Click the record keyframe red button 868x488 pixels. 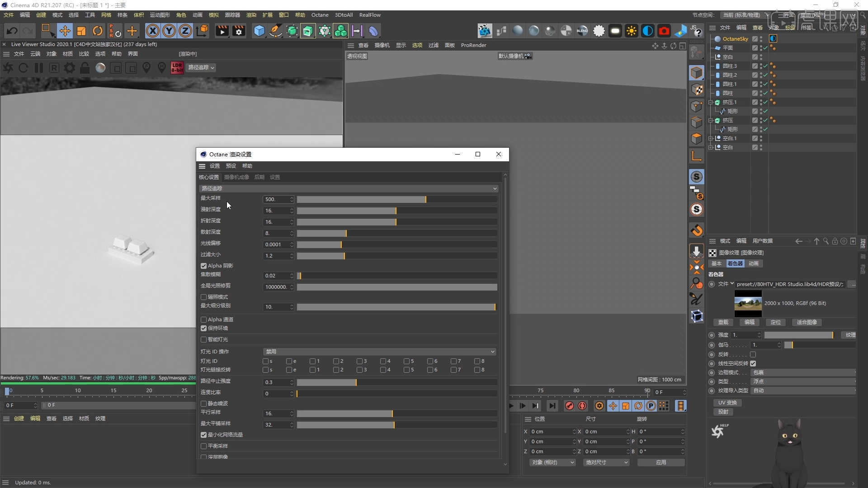569,406
